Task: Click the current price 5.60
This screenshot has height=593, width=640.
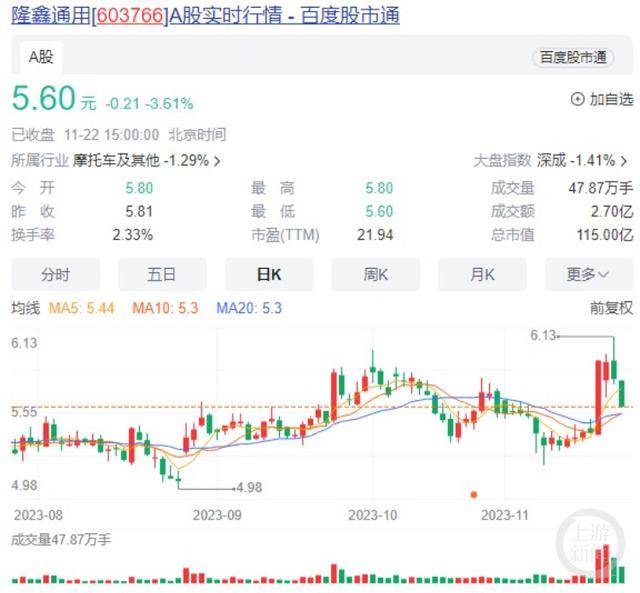Action: (x=44, y=98)
